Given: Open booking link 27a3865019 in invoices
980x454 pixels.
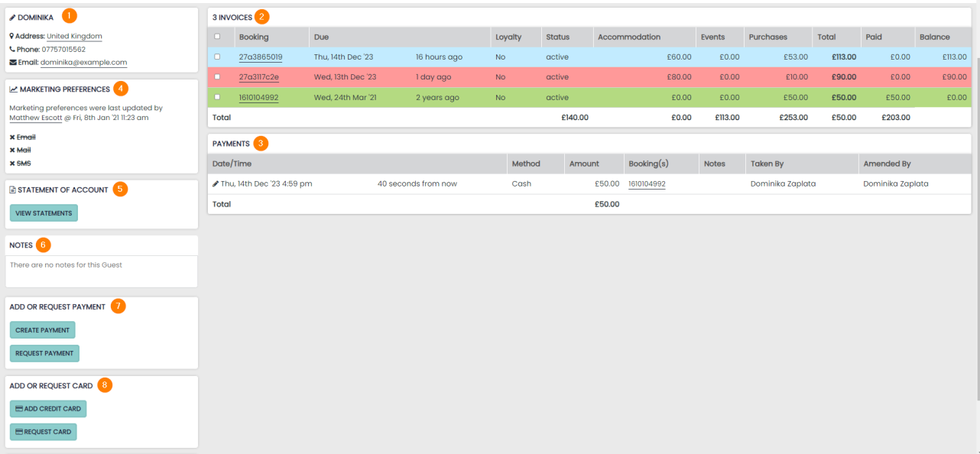Looking at the screenshot, I should 260,57.
